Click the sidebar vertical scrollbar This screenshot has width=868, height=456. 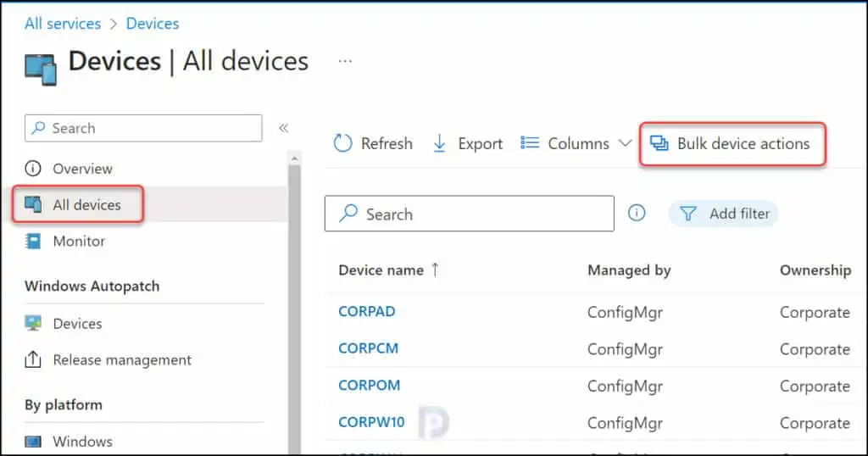tap(294, 308)
